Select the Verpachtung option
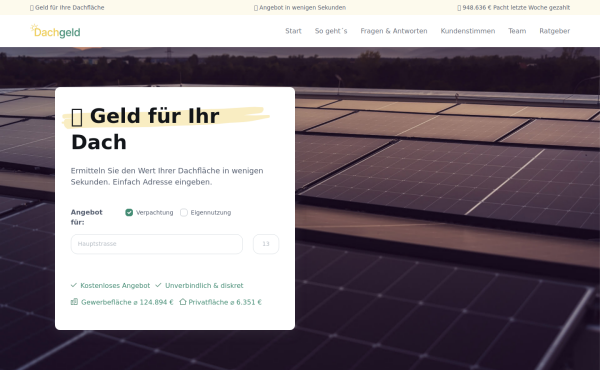The width and height of the screenshot is (600, 375). tap(129, 212)
